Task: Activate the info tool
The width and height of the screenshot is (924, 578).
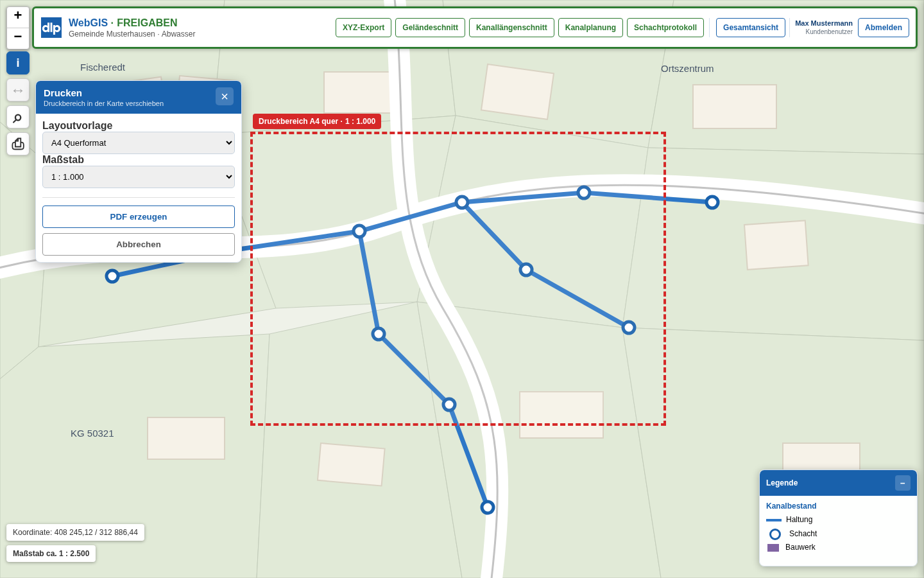Action: pos(18,63)
